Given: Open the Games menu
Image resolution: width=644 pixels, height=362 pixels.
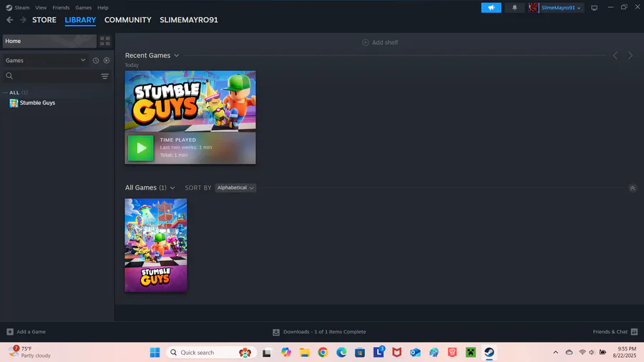Looking at the screenshot, I should (84, 7).
